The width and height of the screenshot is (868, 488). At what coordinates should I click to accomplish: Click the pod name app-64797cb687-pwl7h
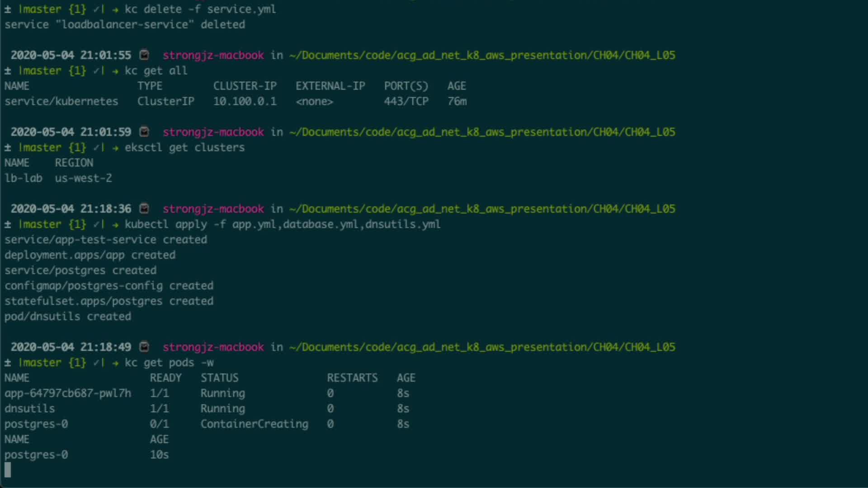coord(68,393)
